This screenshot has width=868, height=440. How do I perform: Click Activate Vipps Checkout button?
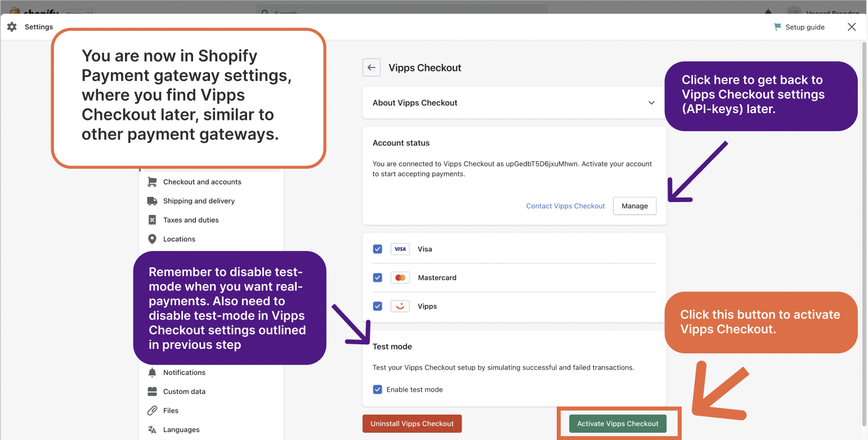(618, 424)
